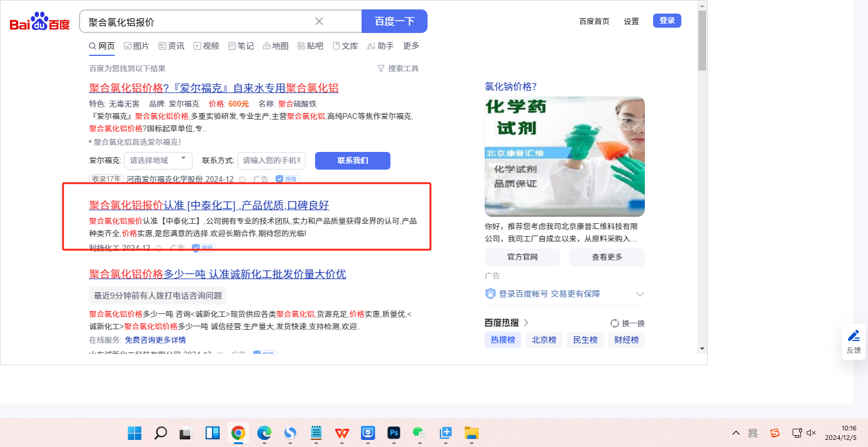Image resolution: width=868 pixels, height=447 pixels.
Task: Switch to the 图片 search tab
Action: coord(136,46)
